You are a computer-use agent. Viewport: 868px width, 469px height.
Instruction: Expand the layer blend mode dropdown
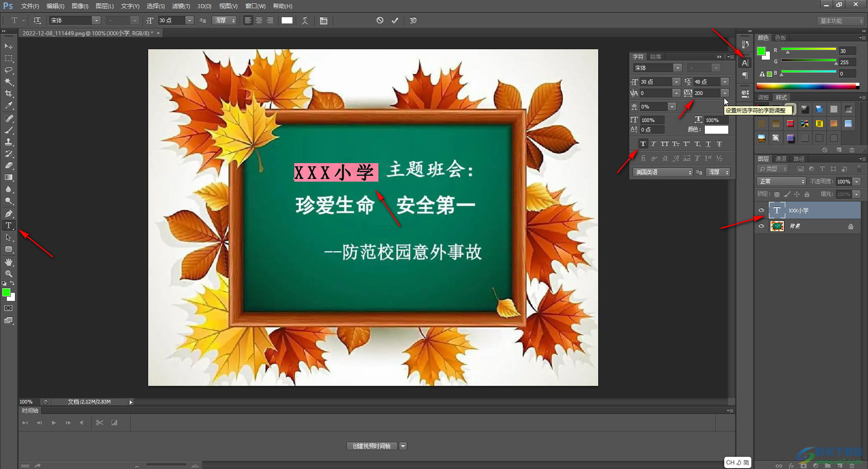(781, 182)
